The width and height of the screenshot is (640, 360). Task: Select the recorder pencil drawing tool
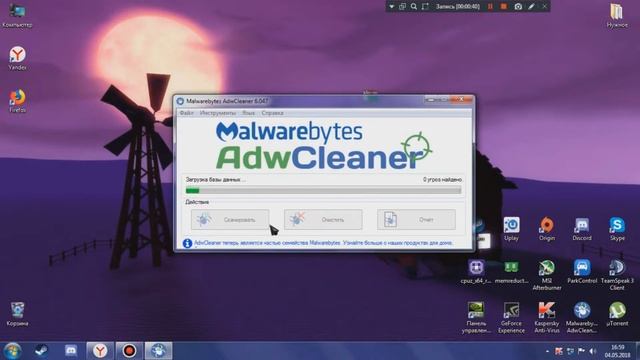pos(531,7)
